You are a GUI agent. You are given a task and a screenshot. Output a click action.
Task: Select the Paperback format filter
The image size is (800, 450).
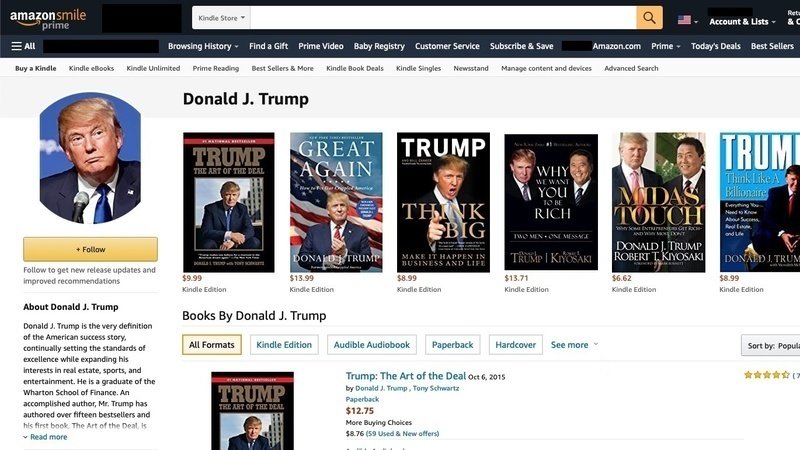point(453,345)
